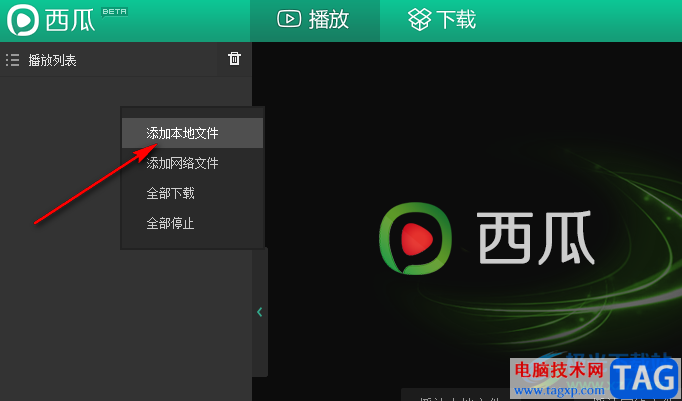Open the 下载 tab

click(x=442, y=20)
